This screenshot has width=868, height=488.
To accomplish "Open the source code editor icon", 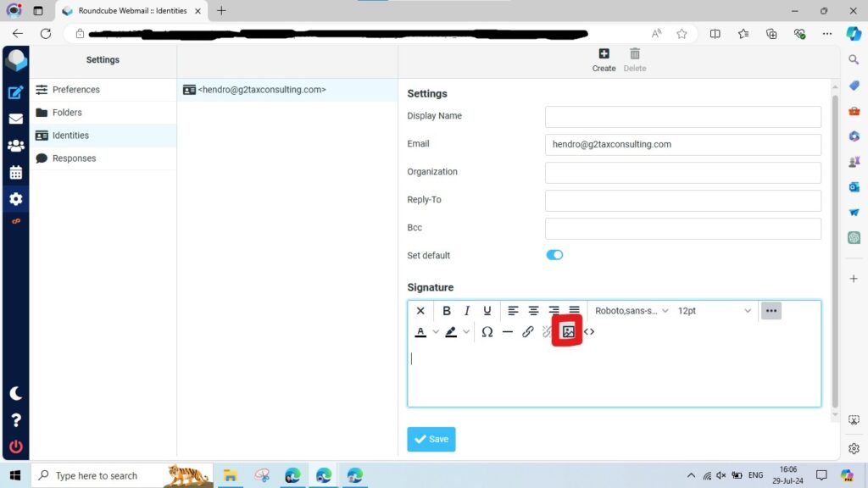I will [x=589, y=332].
